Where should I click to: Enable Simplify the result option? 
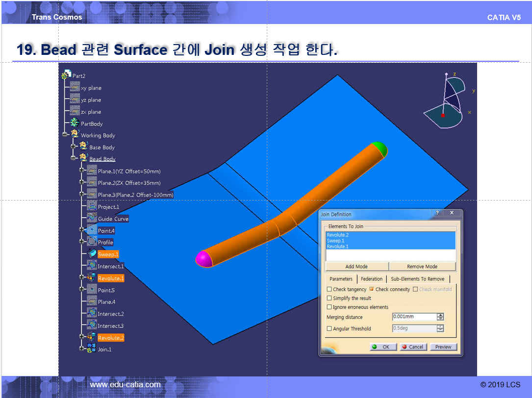[329, 298]
